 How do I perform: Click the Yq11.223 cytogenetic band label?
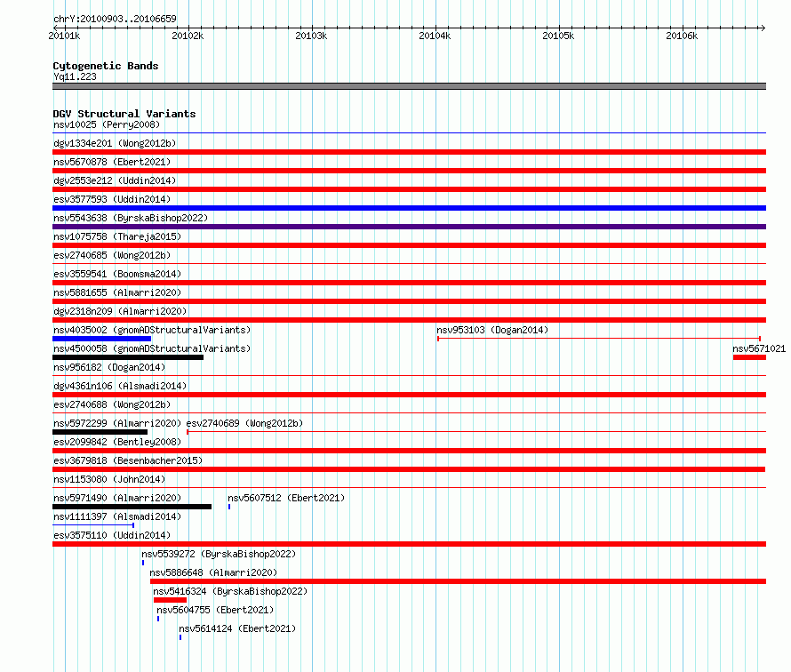pyautogui.click(x=76, y=76)
